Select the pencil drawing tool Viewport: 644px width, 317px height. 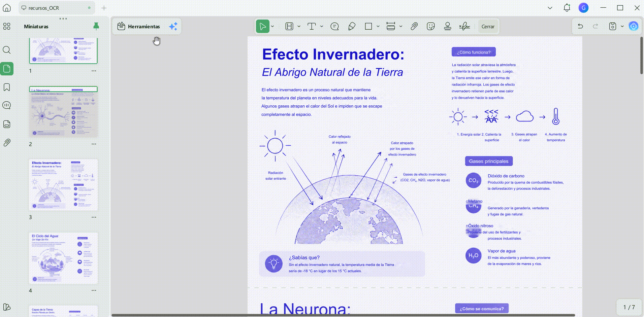click(x=352, y=26)
